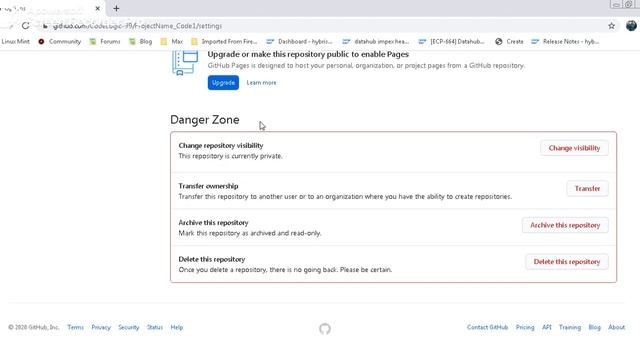Click the Danger Zone heading
640x360 pixels.
(x=204, y=120)
